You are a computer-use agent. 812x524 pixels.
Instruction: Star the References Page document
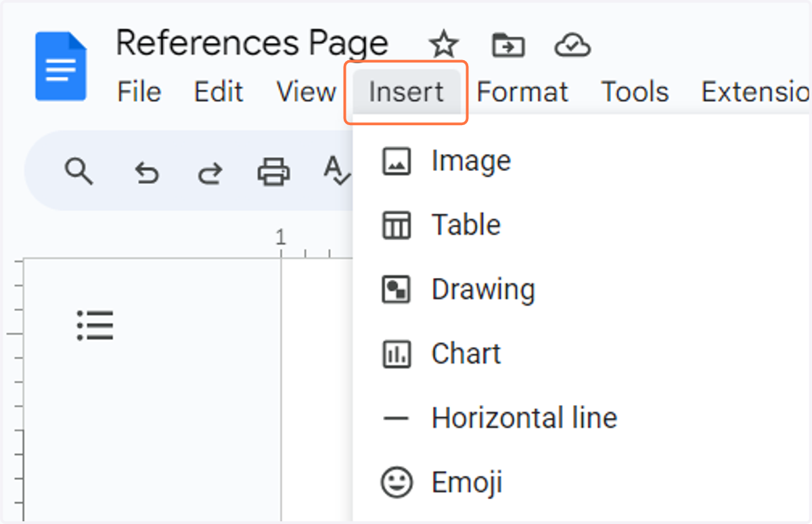(444, 45)
